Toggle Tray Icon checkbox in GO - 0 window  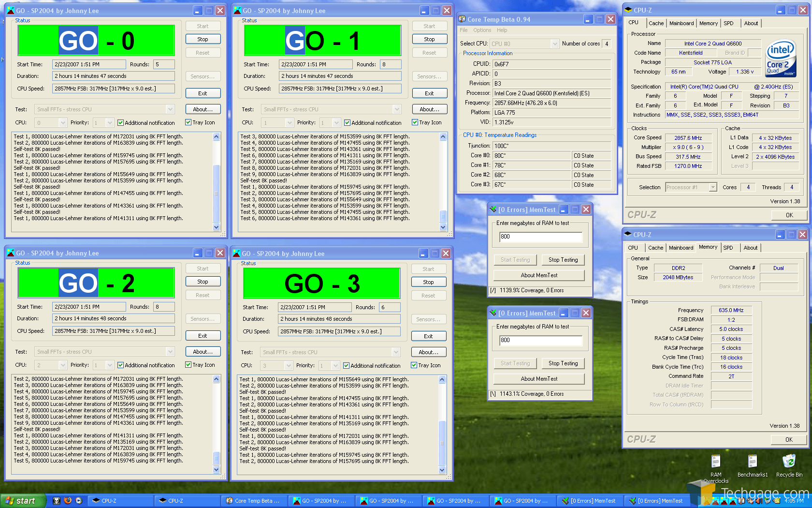pos(188,122)
